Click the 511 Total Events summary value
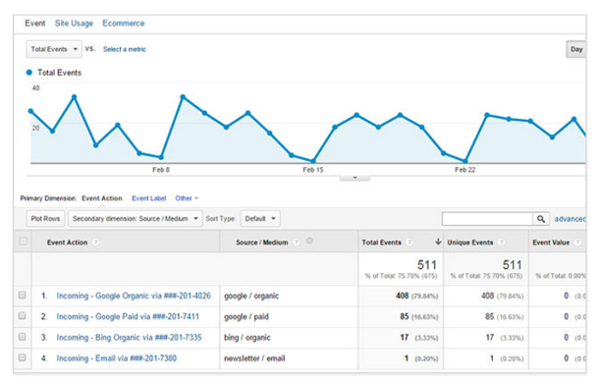Viewport: 600px width, 385px height. click(427, 265)
